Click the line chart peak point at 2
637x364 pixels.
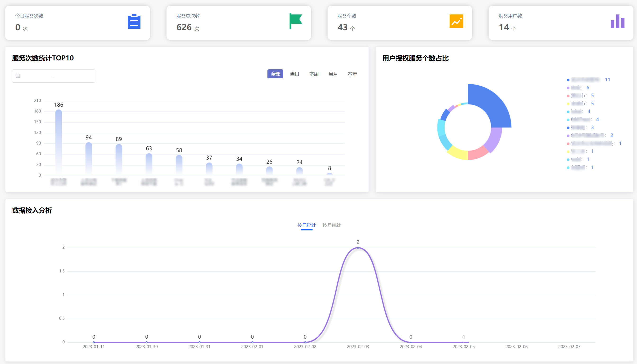click(x=358, y=248)
